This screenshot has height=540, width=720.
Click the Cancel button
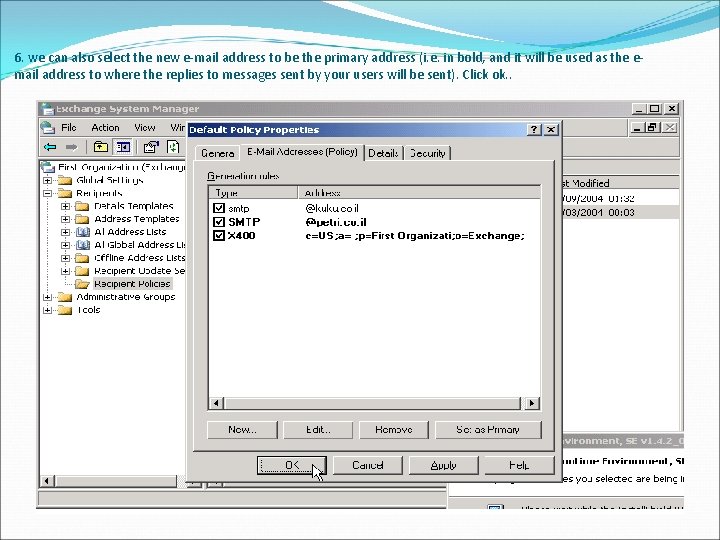(367, 465)
